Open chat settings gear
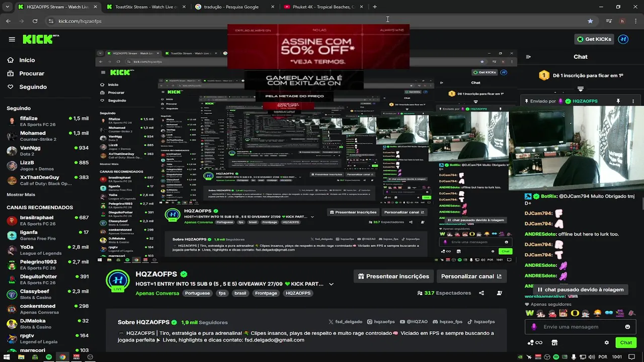 click(606, 342)
